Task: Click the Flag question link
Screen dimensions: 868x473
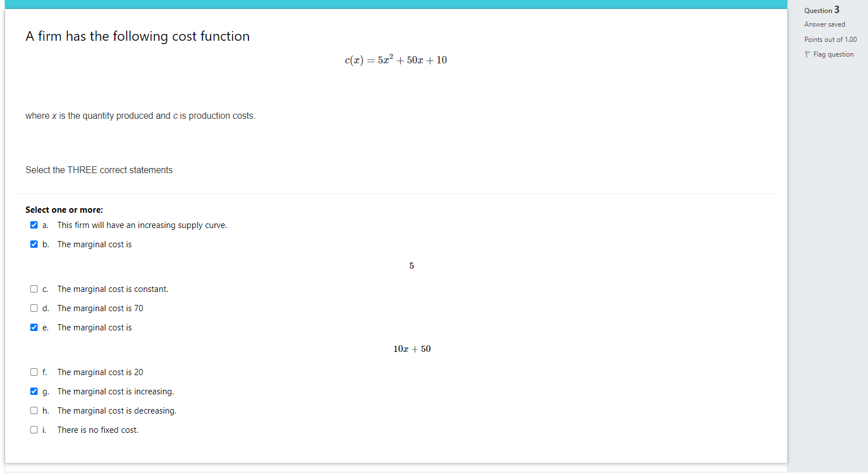Action: [833, 54]
